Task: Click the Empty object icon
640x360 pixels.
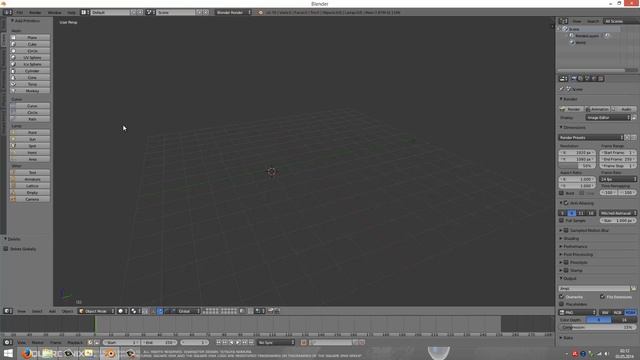Action: (x=13, y=192)
